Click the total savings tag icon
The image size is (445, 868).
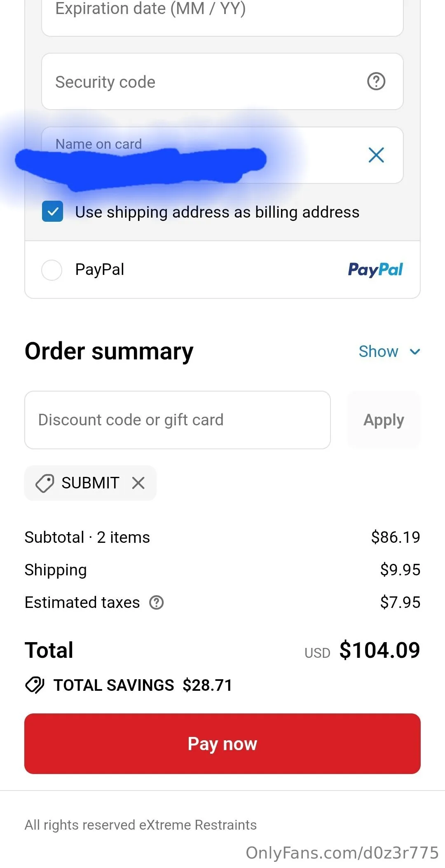click(x=35, y=685)
